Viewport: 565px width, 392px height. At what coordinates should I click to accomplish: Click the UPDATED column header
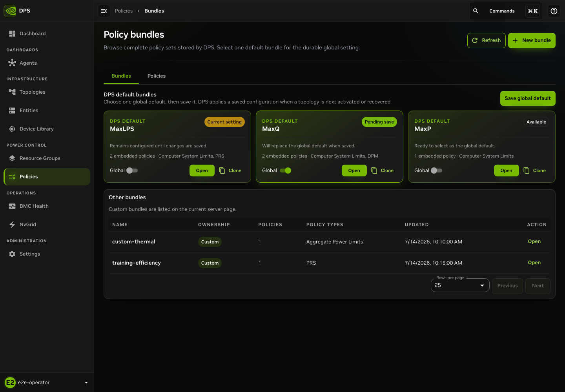pos(417,225)
